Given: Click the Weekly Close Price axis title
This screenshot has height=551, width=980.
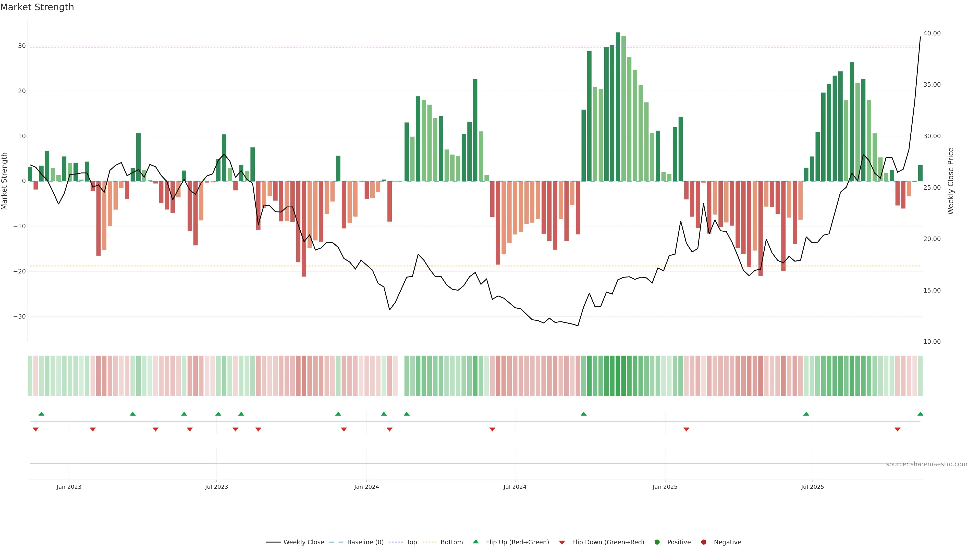Looking at the screenshot, I should point(951,181).
